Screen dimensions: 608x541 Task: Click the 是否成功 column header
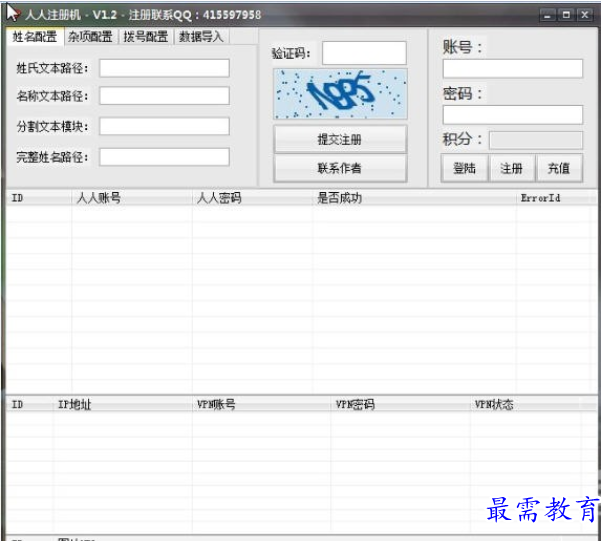click(x=415, y=198)
